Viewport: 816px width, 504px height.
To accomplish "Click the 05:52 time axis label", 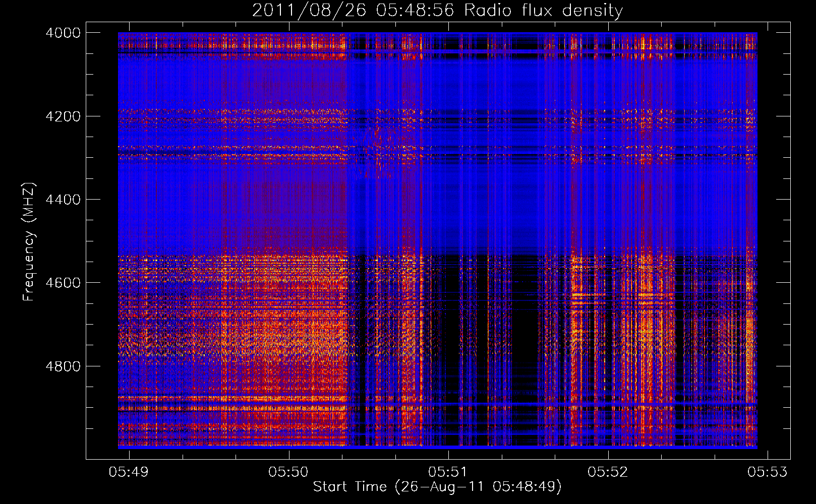I will point(608,472).
